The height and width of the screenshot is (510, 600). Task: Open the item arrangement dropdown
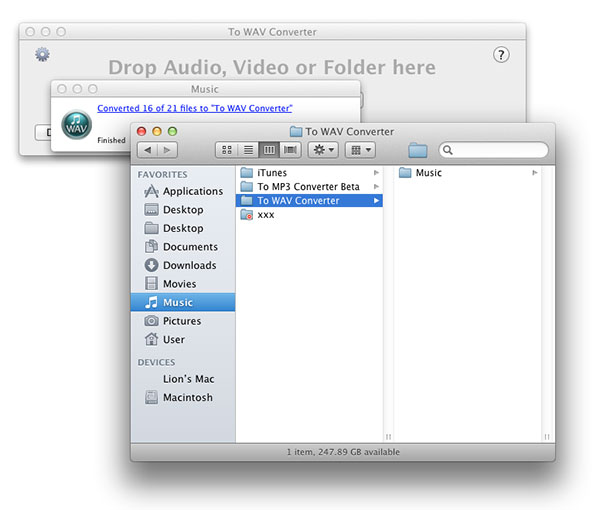click(x=360, y=150)
